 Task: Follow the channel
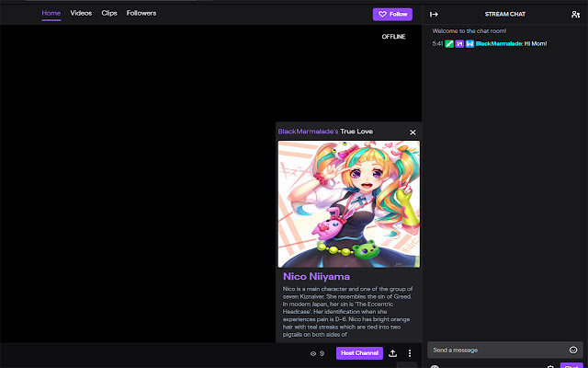(392, 15)
